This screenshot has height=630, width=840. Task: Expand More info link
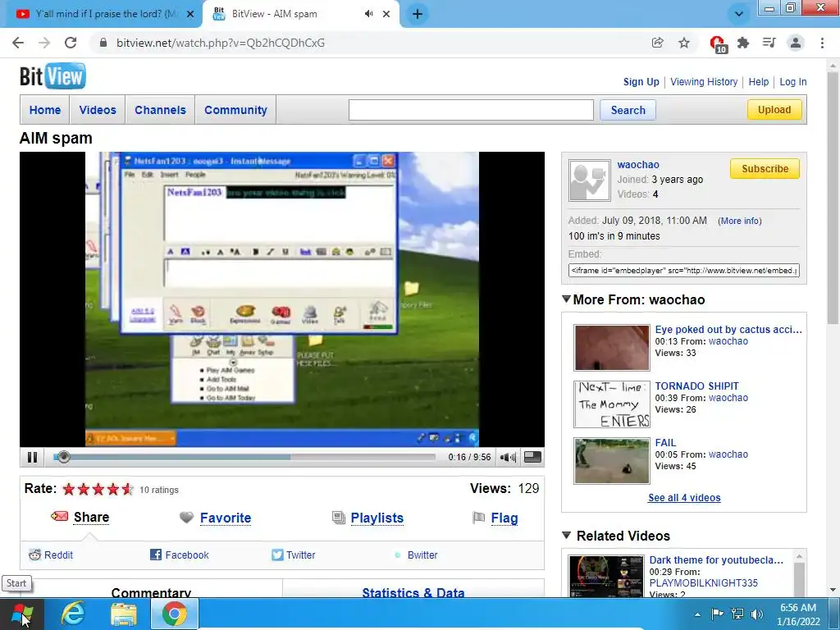click(x=739, y=221)
